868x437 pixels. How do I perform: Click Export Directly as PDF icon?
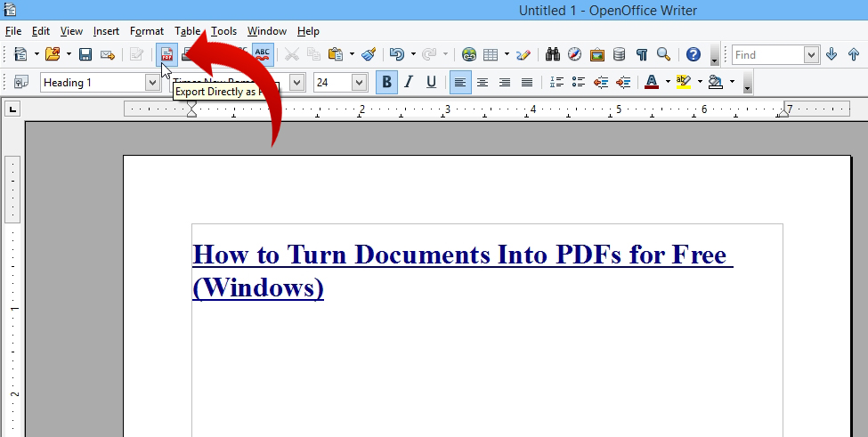(166, 54)
